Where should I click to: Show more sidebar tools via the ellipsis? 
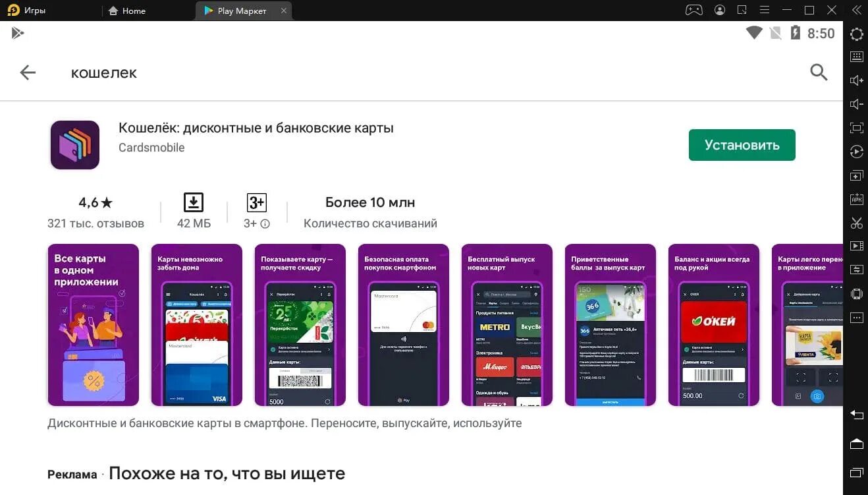click(x=856, y=318)
